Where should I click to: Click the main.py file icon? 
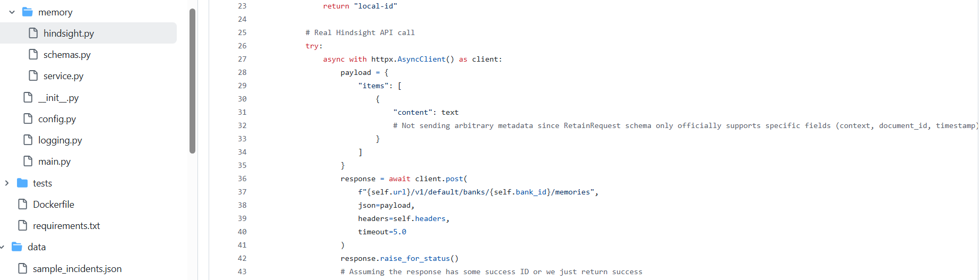pyautogui.click(x=28, y=161)
